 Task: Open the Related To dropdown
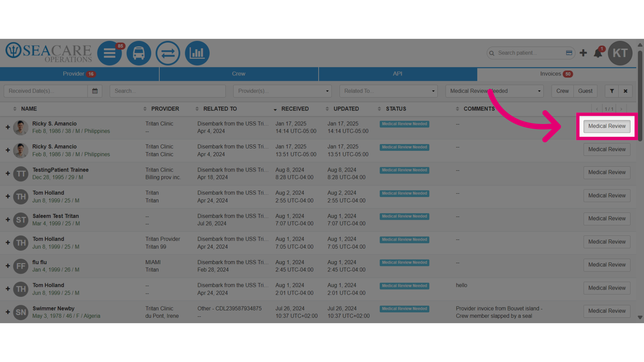pos(388,91)
